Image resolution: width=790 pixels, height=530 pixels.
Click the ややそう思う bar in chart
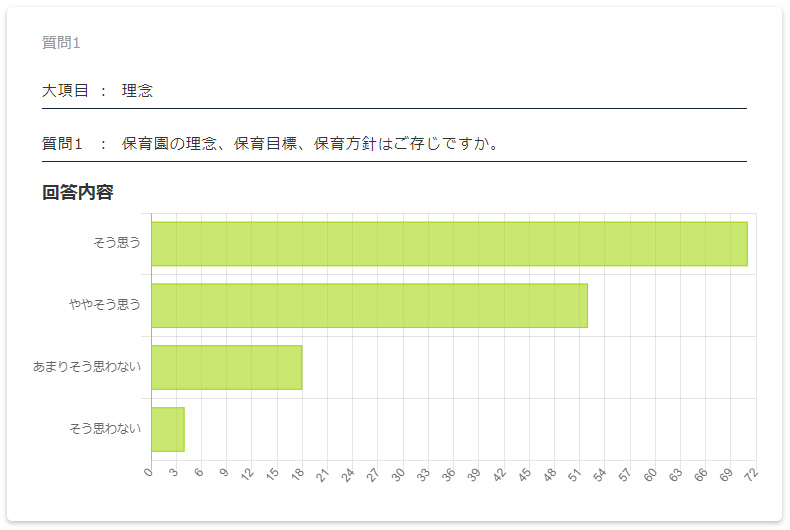pyautogui.click(x=369, y=306)
